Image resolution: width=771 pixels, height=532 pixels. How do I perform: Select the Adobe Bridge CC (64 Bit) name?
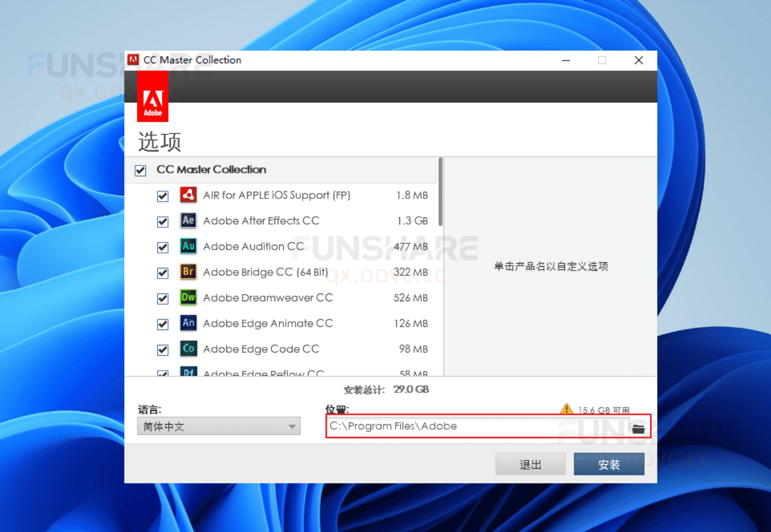[266, 272]
